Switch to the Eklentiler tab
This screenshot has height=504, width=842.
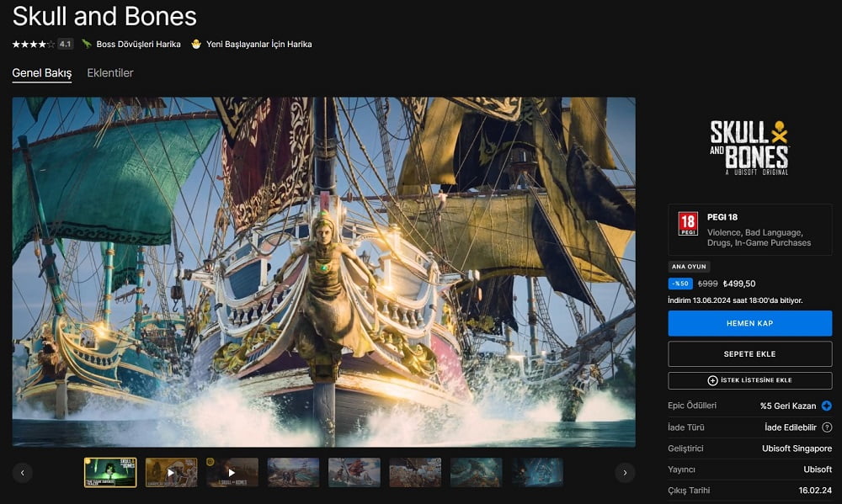point(110,73)
